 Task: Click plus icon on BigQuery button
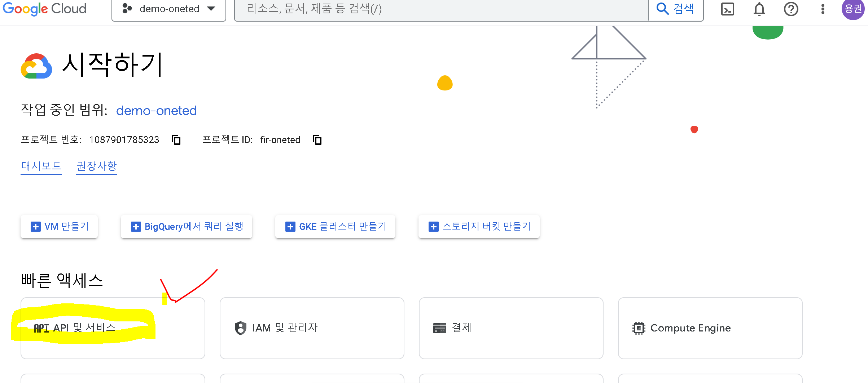tap(136, 227)
